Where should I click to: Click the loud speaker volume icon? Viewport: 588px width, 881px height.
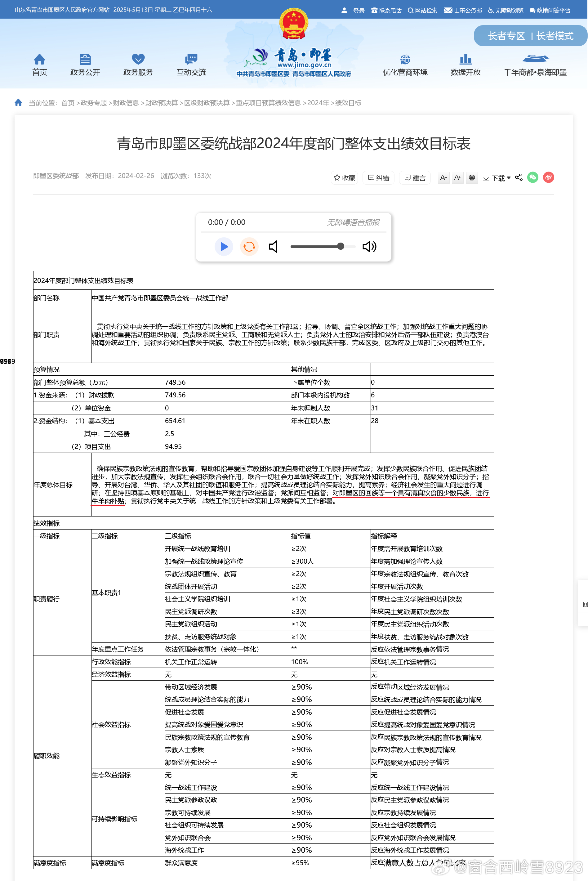369,246
